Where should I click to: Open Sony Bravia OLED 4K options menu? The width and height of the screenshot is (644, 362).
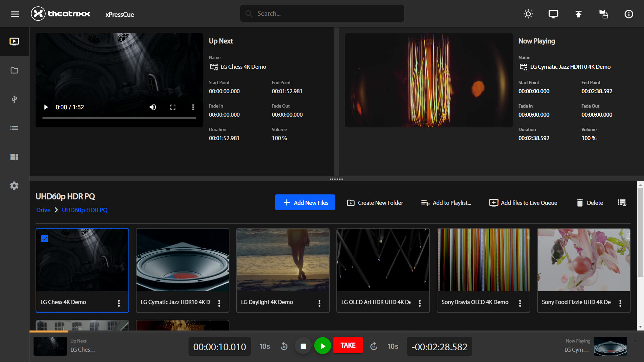[x=520, y=303]
